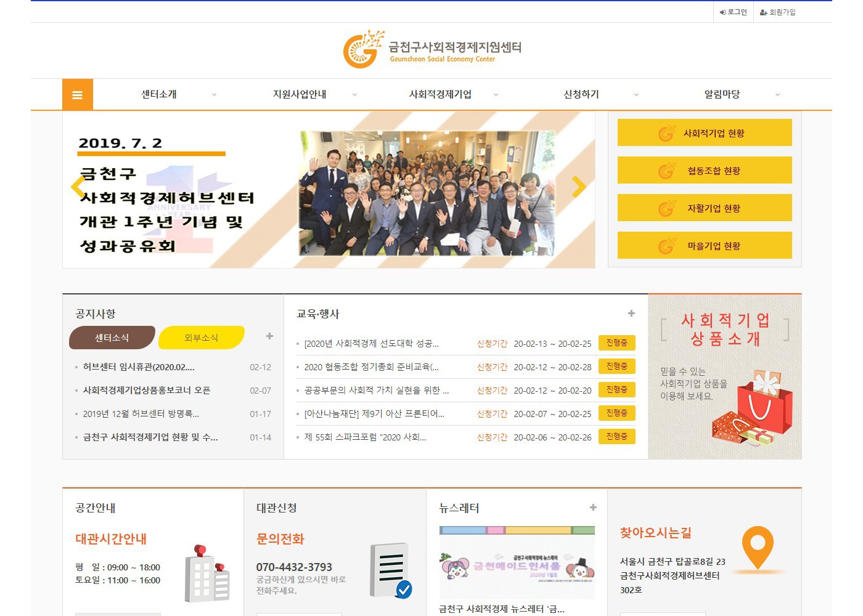Screen dimensions: 863x616
Task: Click the plus icon in 공지사항 section
Action: (x=269, y=336)
